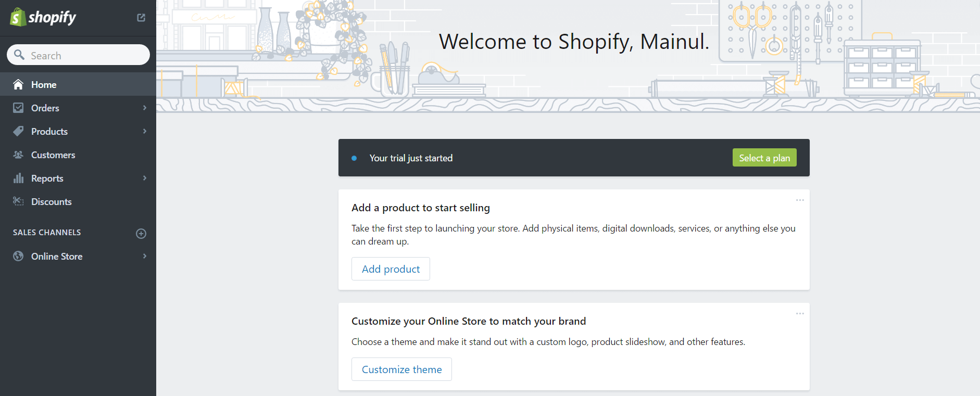Open options menu on Add a product card
980x396 pixels.
pos(800,200)
